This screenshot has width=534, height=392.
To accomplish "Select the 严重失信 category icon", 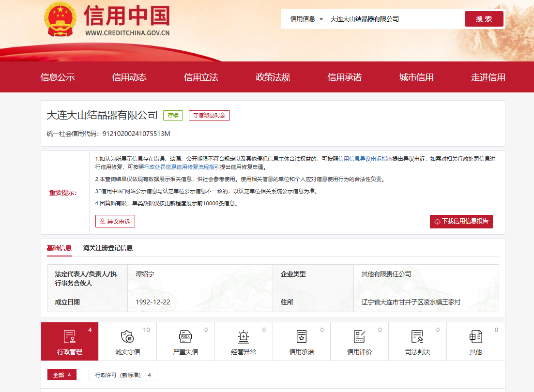I will tap(185, 336).
